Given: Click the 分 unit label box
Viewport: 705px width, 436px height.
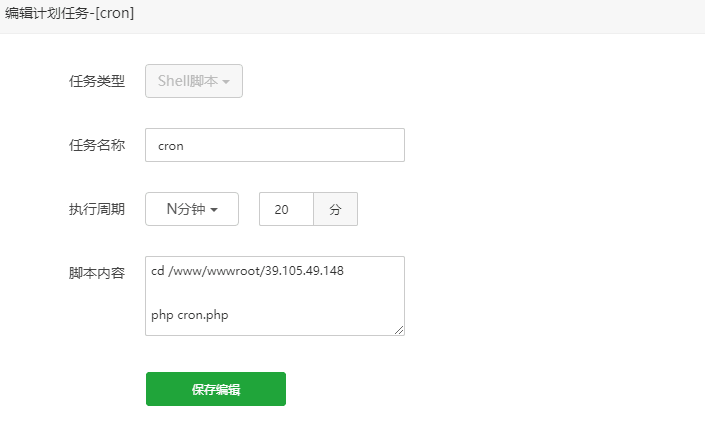Looking at the screenshot, I should point(335,209).
